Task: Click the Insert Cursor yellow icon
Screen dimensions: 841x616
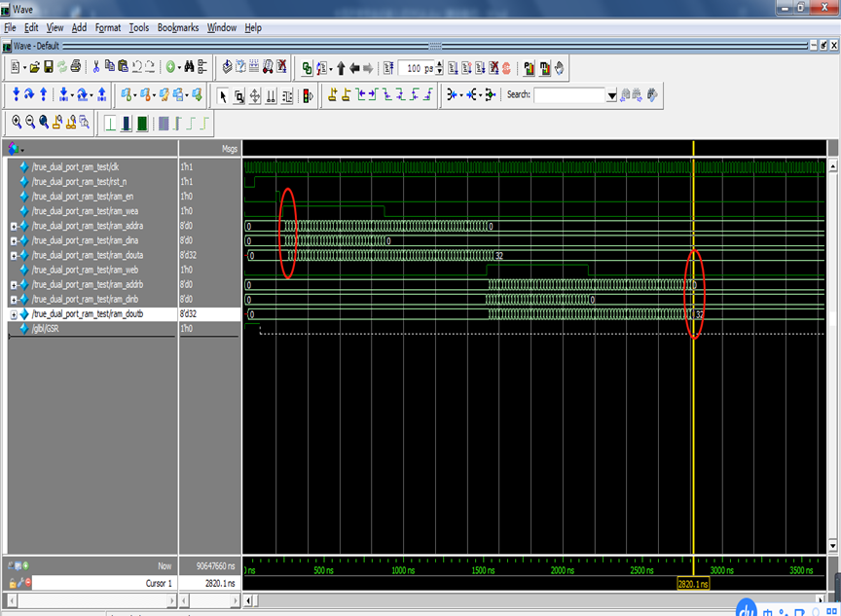Action: point(333,95)
